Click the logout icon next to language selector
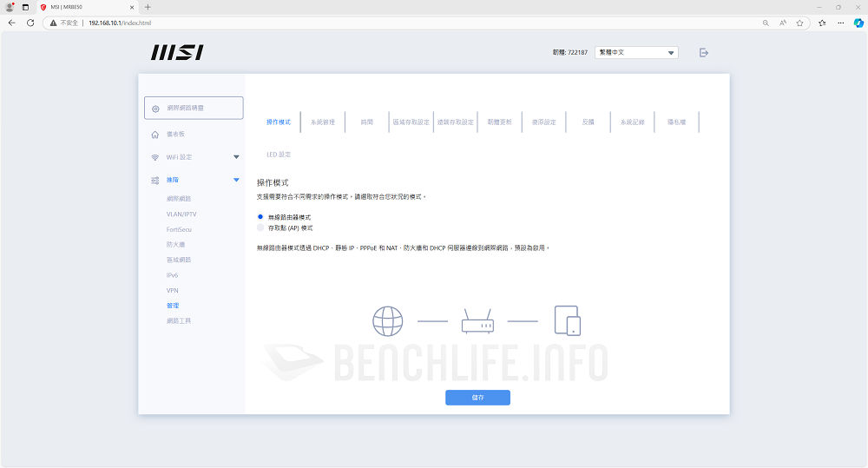The image size is (868, 468). tap(704, 53)
